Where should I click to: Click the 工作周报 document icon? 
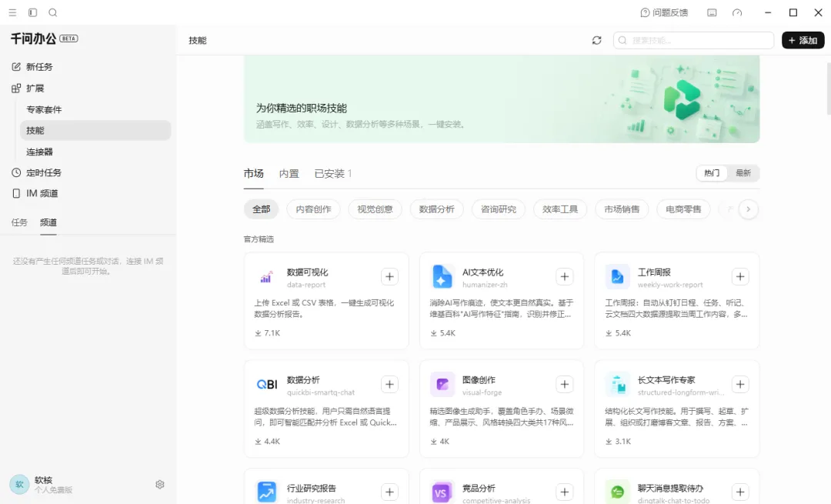[617, 277]
